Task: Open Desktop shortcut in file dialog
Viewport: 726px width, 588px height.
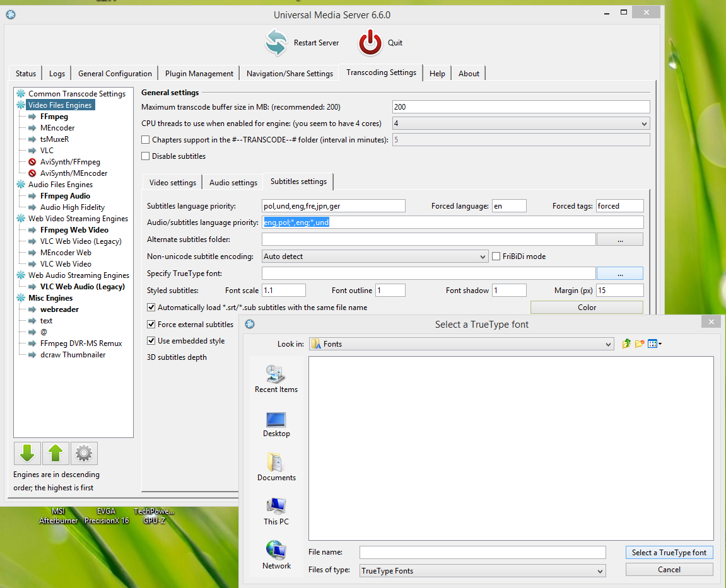Action: coord(276,424)
